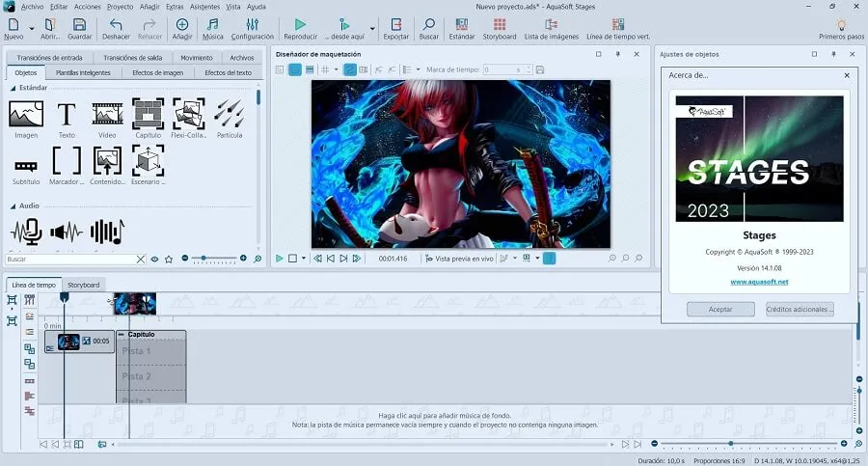Click the preview play button
The image size is (868, 466).
(280, 259)
